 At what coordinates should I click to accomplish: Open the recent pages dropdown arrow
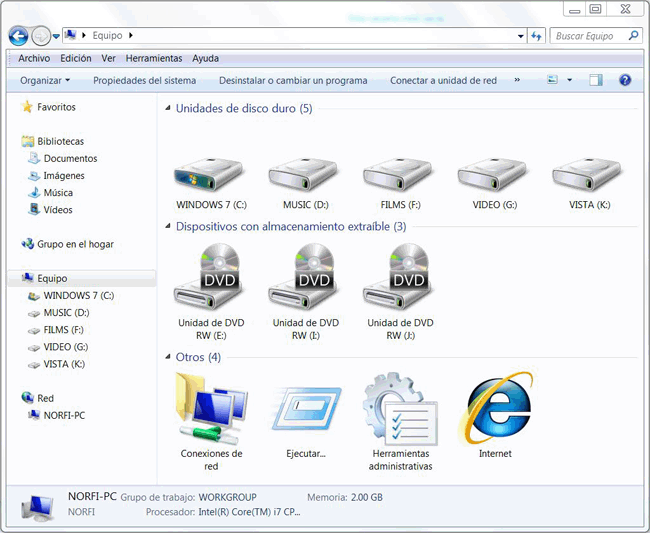coord(56,36)
